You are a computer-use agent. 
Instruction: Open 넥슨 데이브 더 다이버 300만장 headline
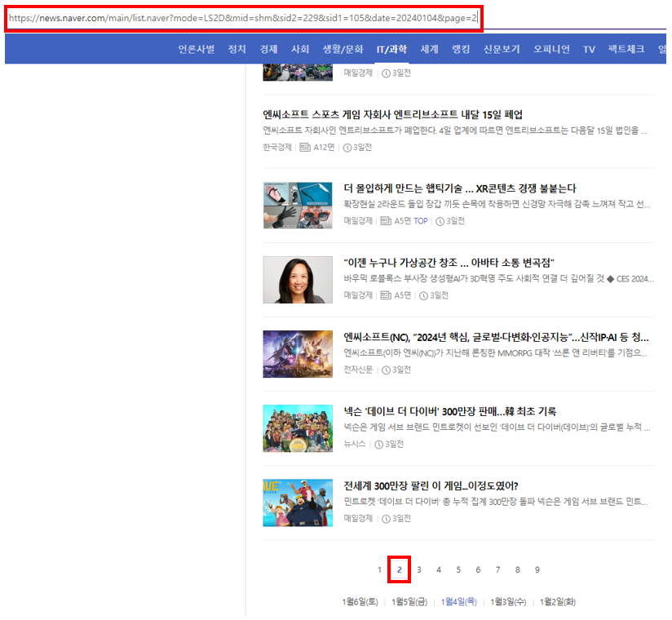coord(449,411)
